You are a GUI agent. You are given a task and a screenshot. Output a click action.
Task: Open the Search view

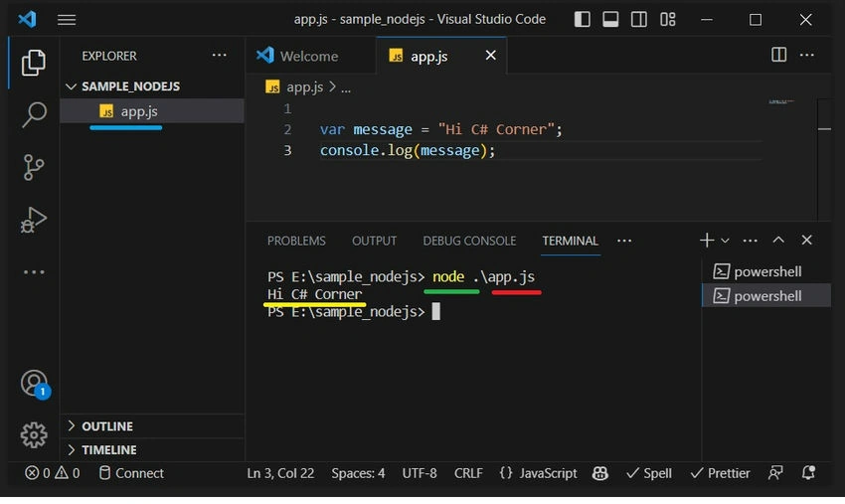coord(34,114)
